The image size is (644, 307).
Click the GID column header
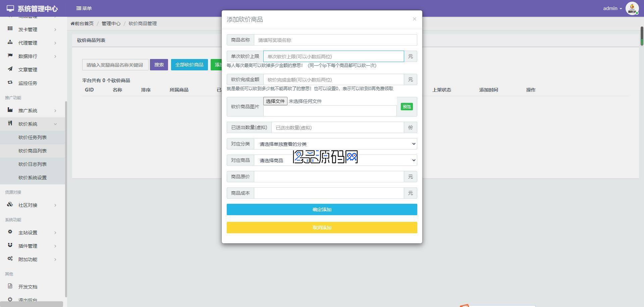click(x=89, y=90)
